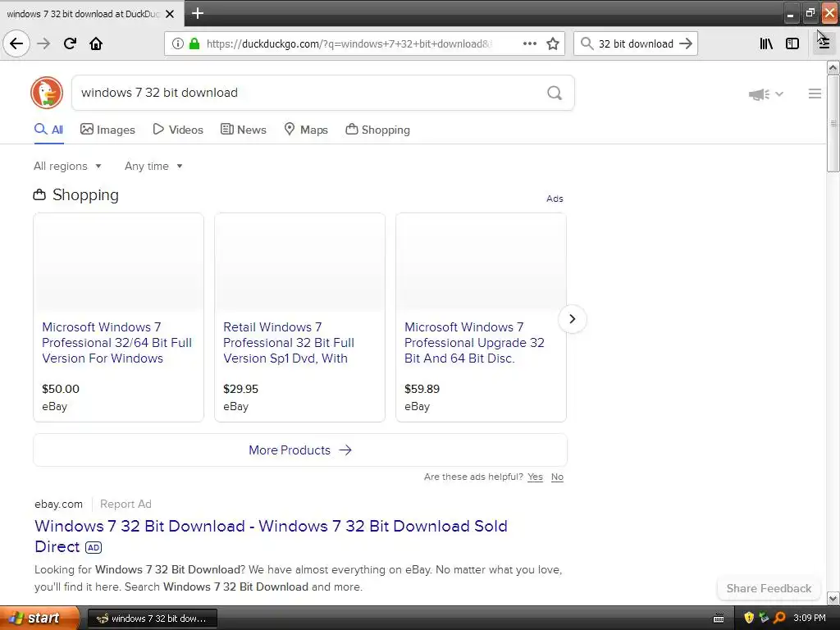Open the Windows 7 32 Bit Download eBay ad
Screen dimensions: 840x630
(x=271, y=536)
